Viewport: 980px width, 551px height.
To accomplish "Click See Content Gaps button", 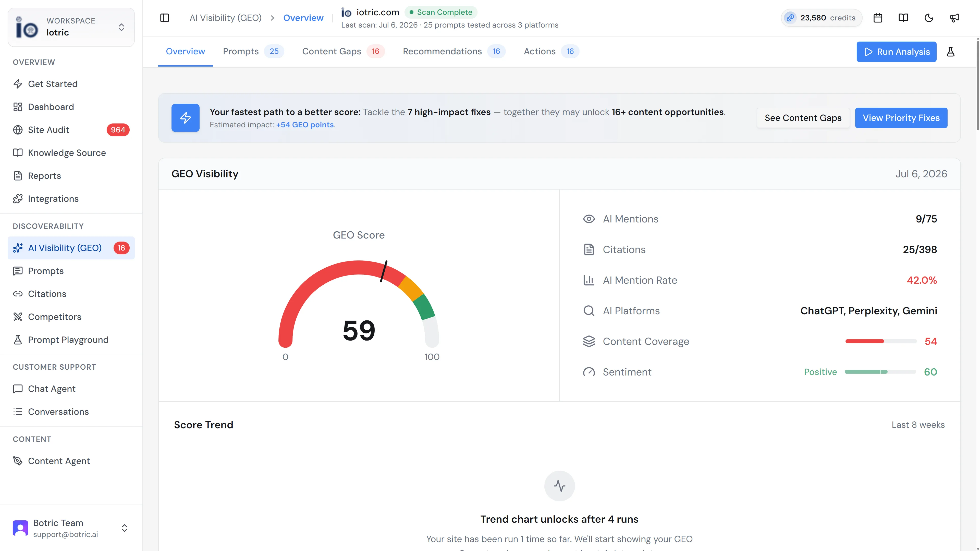I will 803,118.
